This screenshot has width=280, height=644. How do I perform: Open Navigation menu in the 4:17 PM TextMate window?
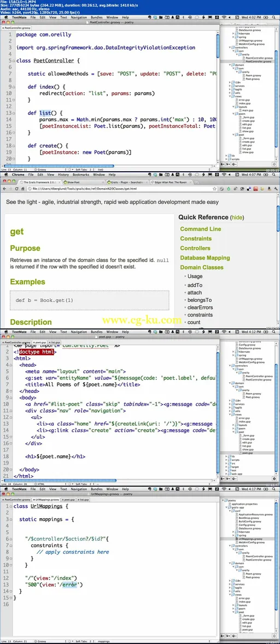tap(79, 489)
